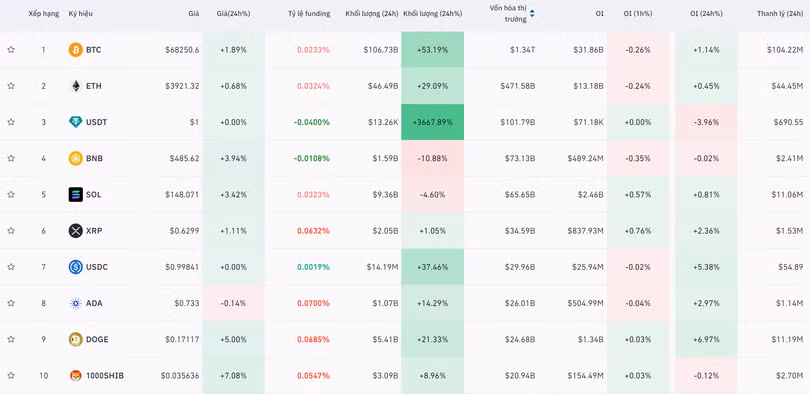Sort by OI column header
The width and height of the screenshot is (810, 394).
(x=599, y=14)
